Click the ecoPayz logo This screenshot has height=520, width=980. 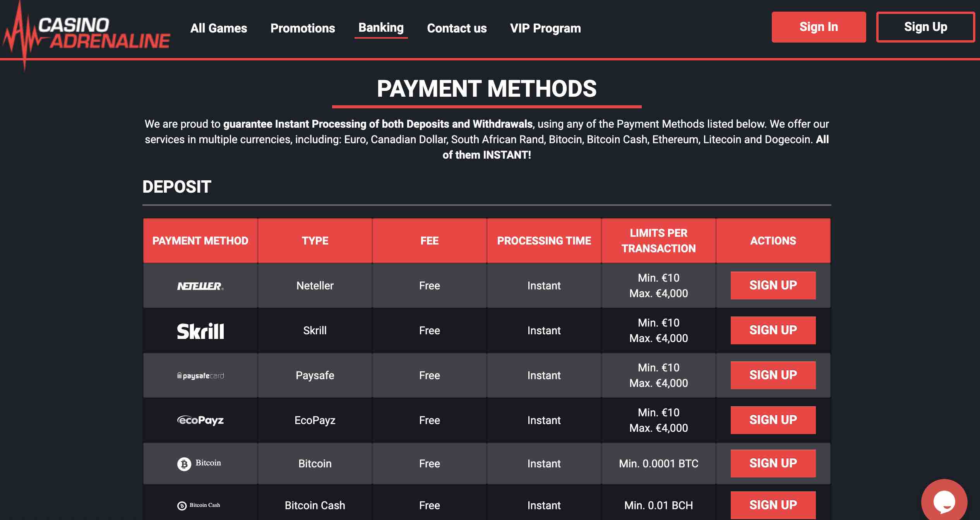[x=201, y=420]
